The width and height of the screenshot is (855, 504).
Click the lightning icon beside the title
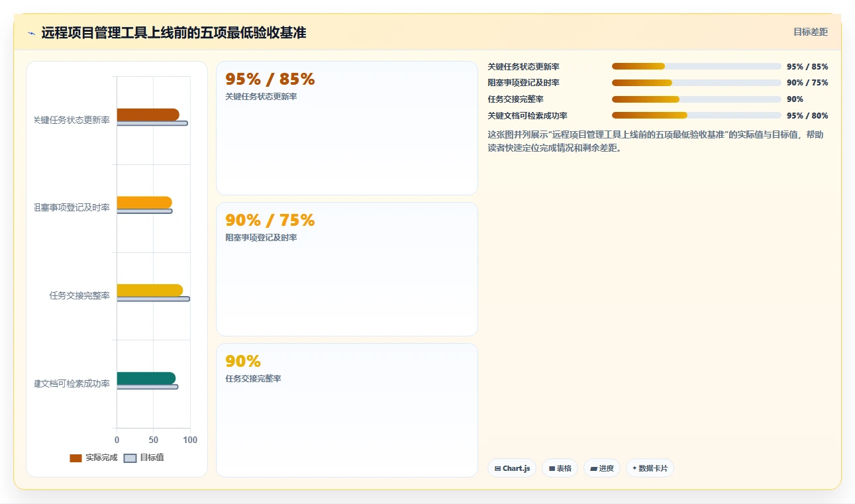31,32
